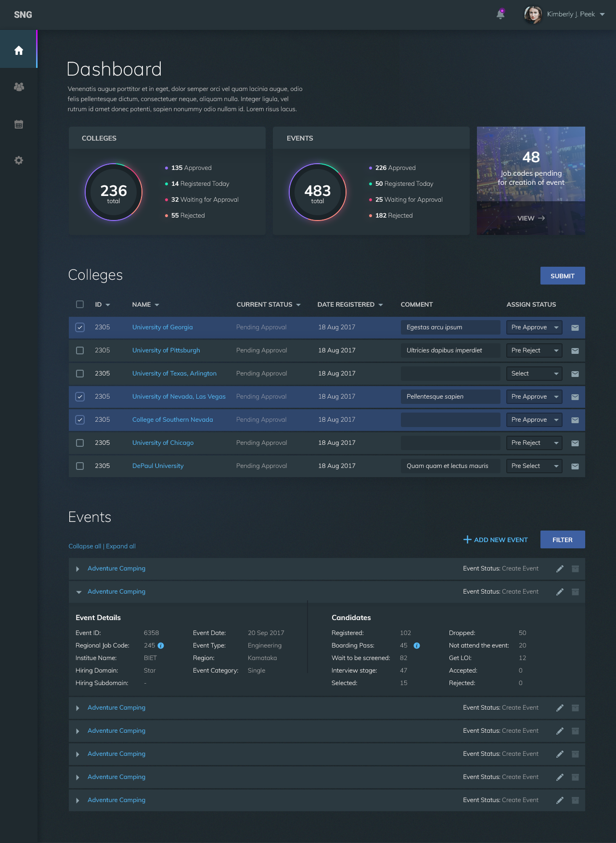Image resolution: width=616 pixels, height=843 pixels.
Task: Click info icon next to Regional Job Code 245
Action: click(161, 646)
